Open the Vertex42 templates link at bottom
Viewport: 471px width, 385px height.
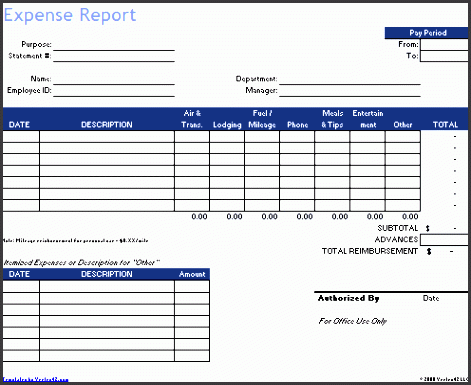click(x=36, y=379)
